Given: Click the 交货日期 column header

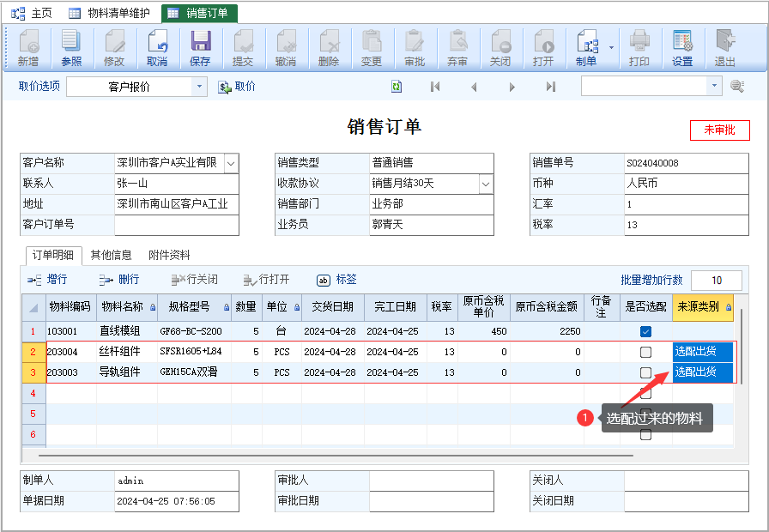Looking at the screenshot, I should pos(332,307).
